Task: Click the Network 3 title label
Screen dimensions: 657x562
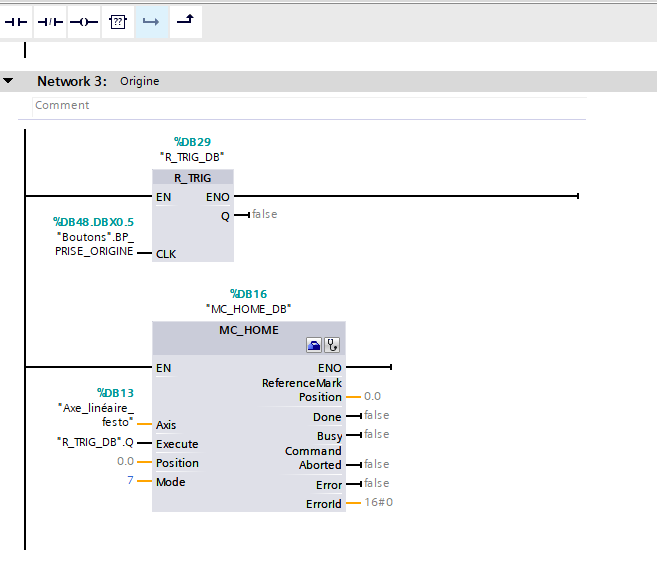Action: tap(72, 81)
